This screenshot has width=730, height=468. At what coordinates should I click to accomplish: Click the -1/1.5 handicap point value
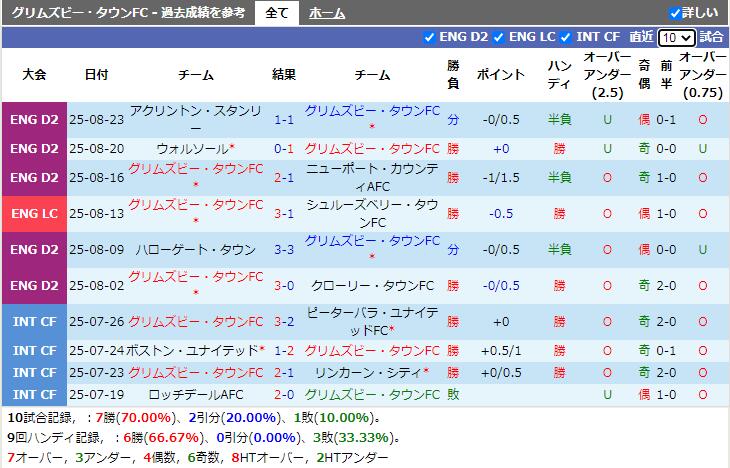point(501,177)
